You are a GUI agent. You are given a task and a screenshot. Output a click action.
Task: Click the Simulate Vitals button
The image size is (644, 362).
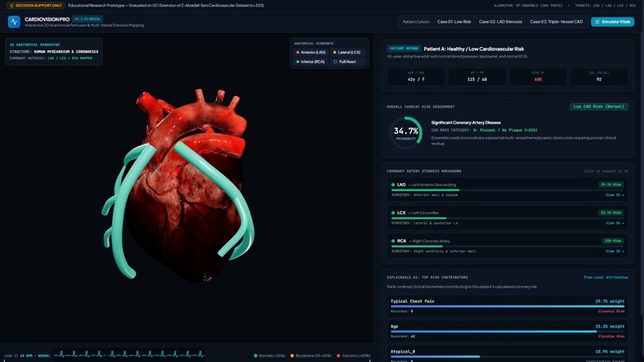tap(612, 22)
